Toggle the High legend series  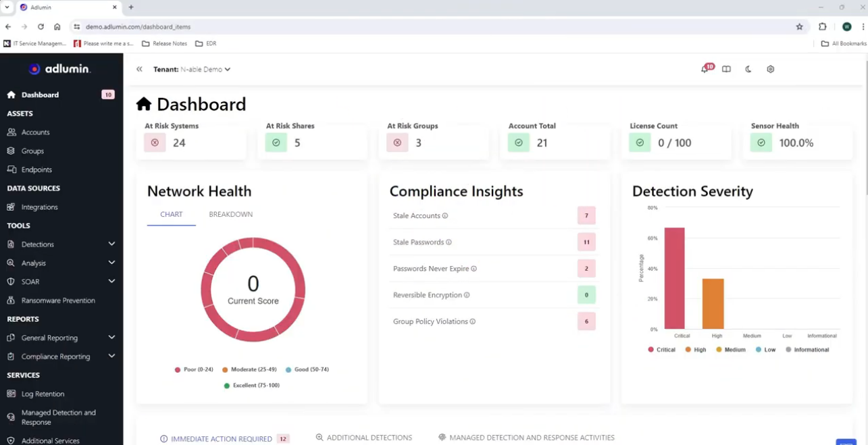click(x=695, y=350)
